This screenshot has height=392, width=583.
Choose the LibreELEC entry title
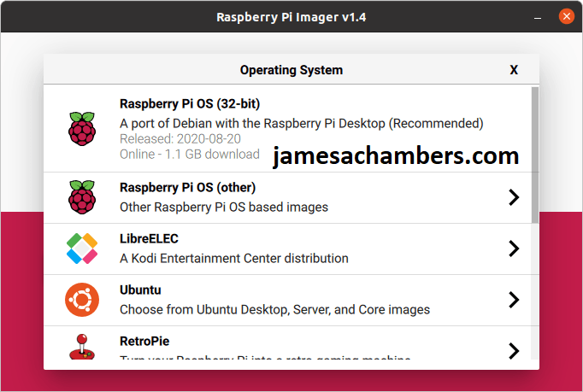click(149, 238)
